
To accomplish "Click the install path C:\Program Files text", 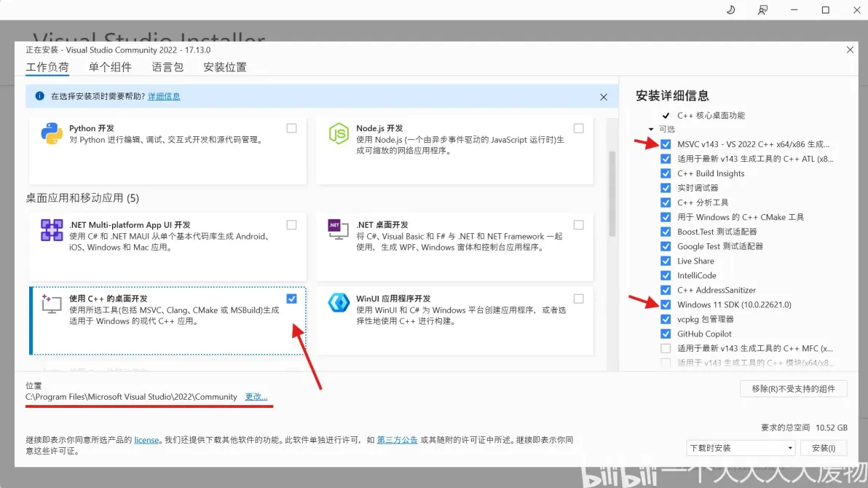I will point(131,397).
